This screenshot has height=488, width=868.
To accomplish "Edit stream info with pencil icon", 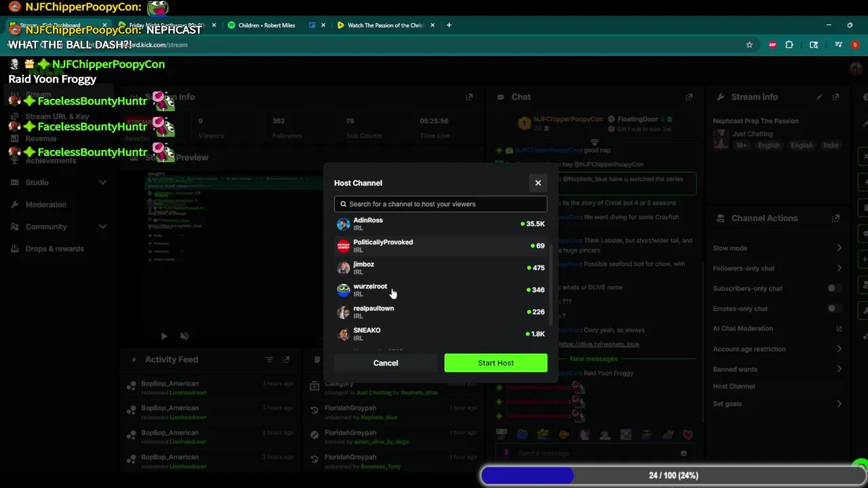I will [x=819, y=97].
